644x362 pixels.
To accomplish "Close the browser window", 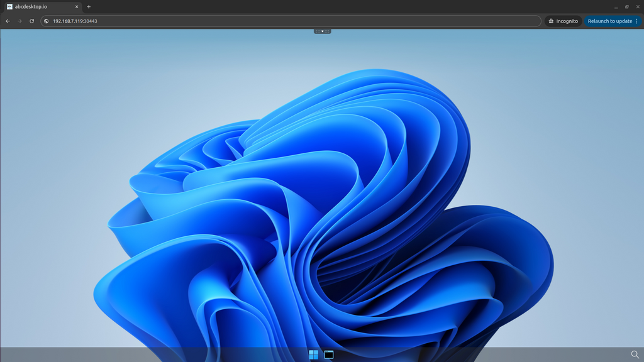I will click(638, 6).
